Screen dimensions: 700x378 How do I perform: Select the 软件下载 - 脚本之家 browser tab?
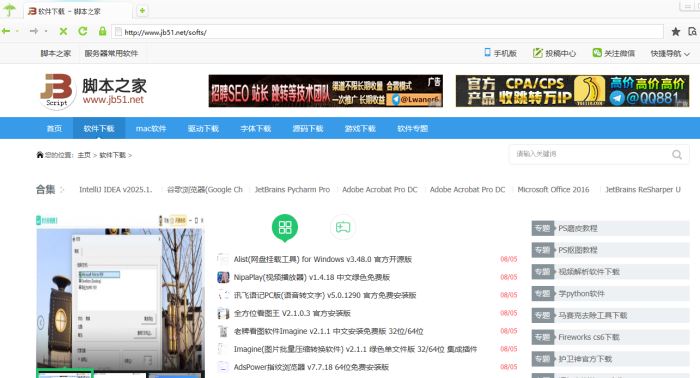pos(78,11)
